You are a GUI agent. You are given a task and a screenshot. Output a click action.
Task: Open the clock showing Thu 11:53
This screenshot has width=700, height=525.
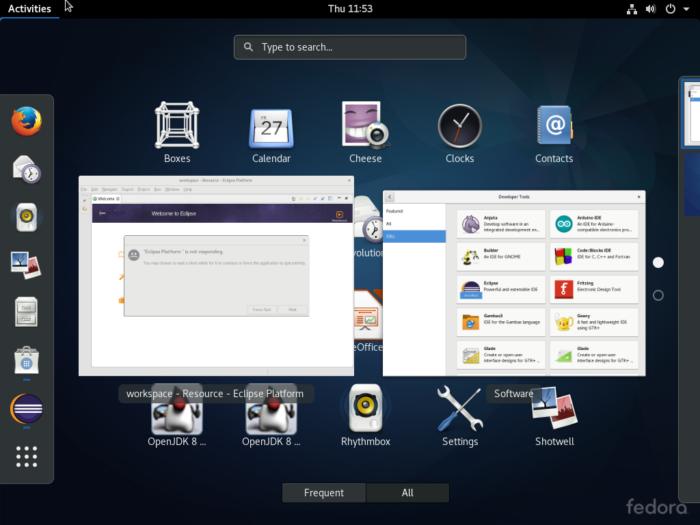point(350,8)
